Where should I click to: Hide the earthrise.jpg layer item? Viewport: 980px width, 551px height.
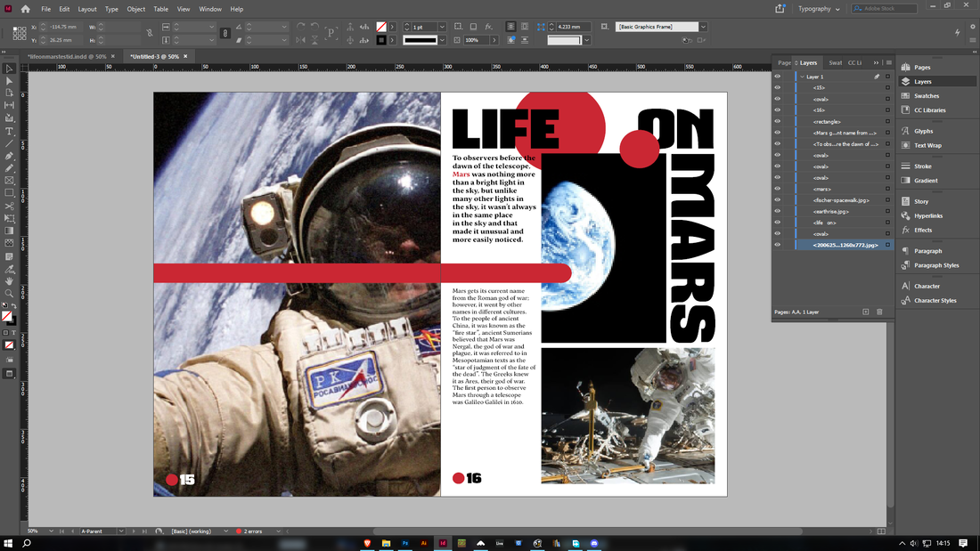click(x=778, y=212)
